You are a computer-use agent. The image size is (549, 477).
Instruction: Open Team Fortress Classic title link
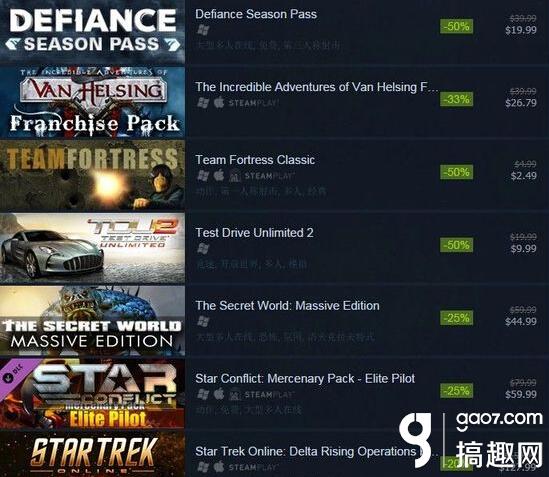click(x=255, y=160)
